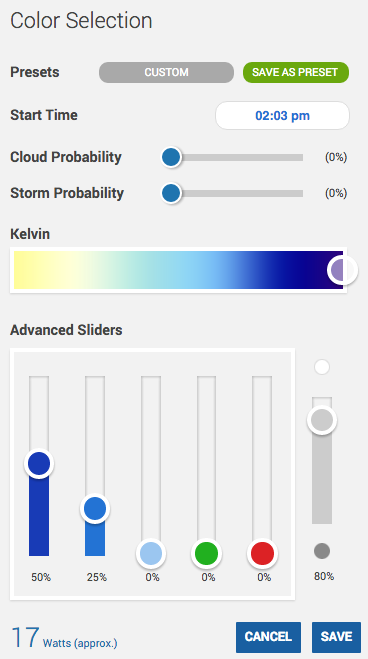Click the gray brightness slider handle
The height and width of the screenshot is (659, 368).
(322, 420)
